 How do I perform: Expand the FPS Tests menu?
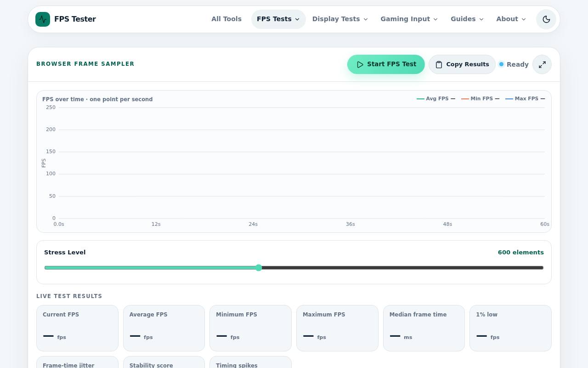pyautogui.click(x=278, y=19)
